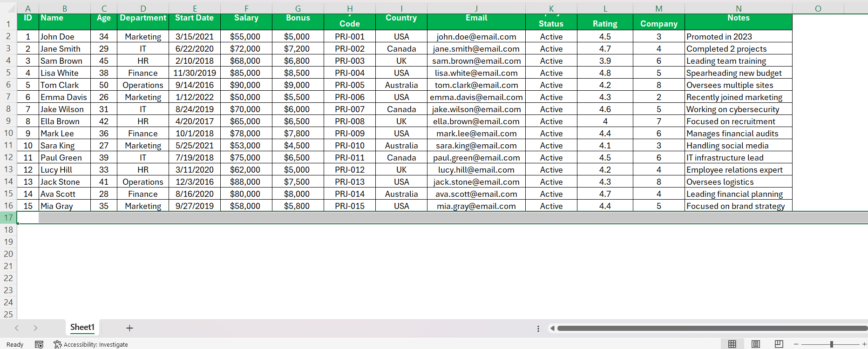Select the rating 3.9 cell
The width and height of the screenshot is (868, 349).
coord(605,60)
